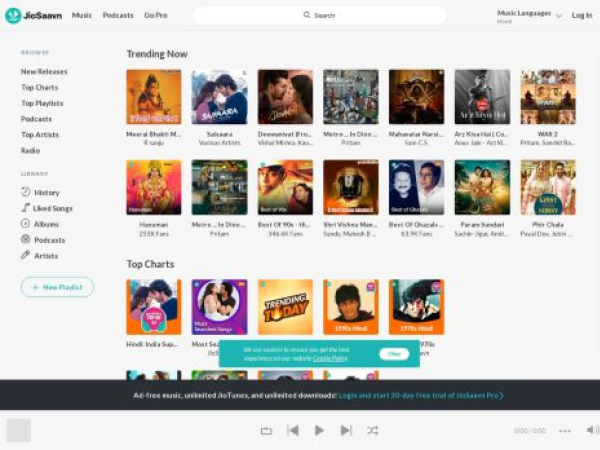Accept cookies with the Okay button

pos(394,354)
